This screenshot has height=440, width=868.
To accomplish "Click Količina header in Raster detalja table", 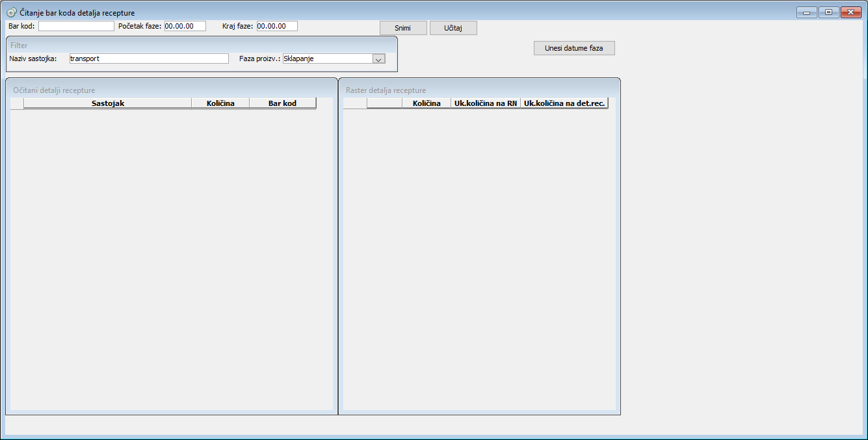I will pyautogui.click(x=427, y=103).
